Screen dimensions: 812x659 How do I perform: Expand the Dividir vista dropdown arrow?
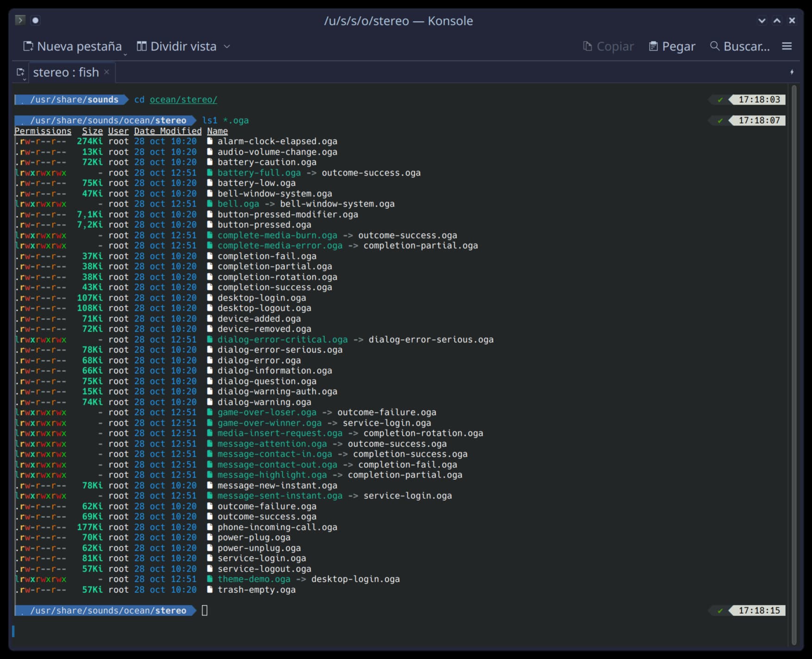[227, 46]
